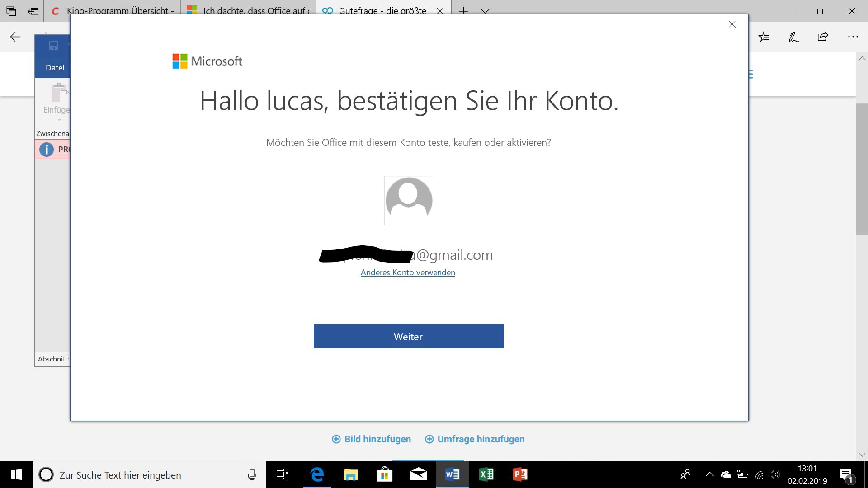
Task: Click the microphone icon in the search box
Action: (x=252, y=474)
